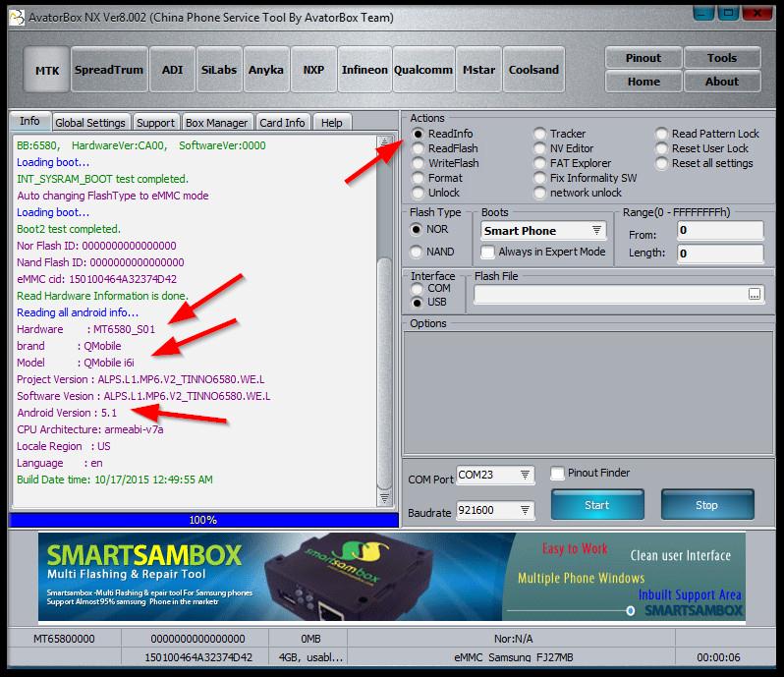Switch to the Global Settings tab
Screen dimensions: 784x677
(x=90, y=123)
